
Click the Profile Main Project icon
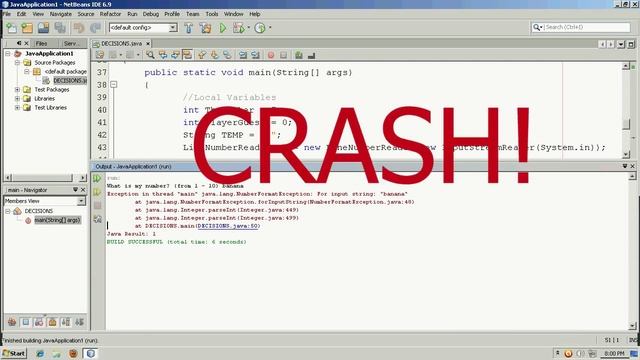[260, 28]
